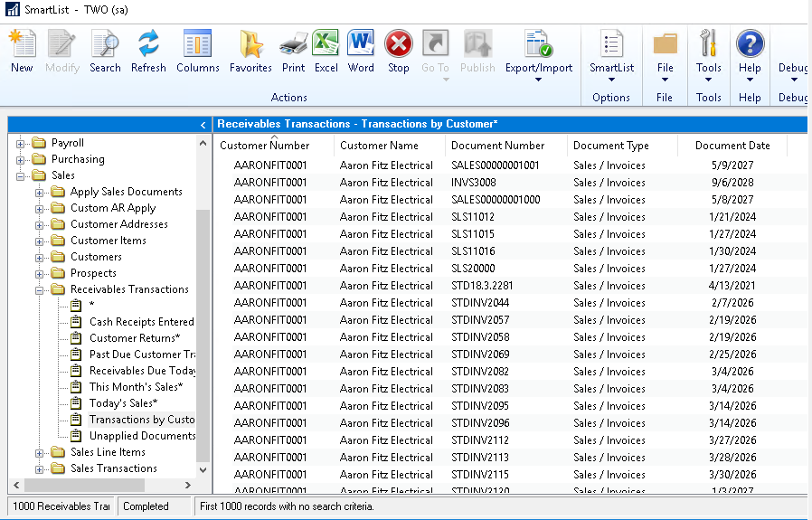812x520 pixels.
Task: Sort by Customer Number column header
Action: [265, 146]
